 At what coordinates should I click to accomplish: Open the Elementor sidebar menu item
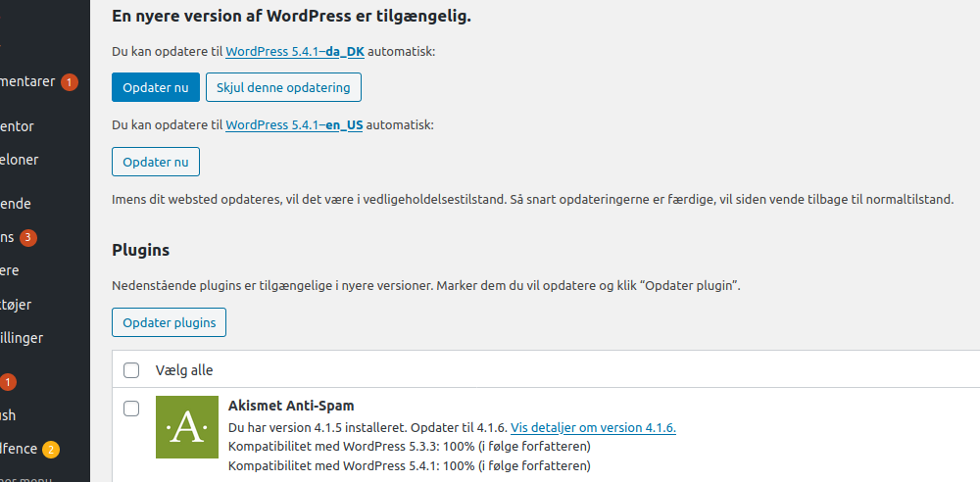pos(18,126)
